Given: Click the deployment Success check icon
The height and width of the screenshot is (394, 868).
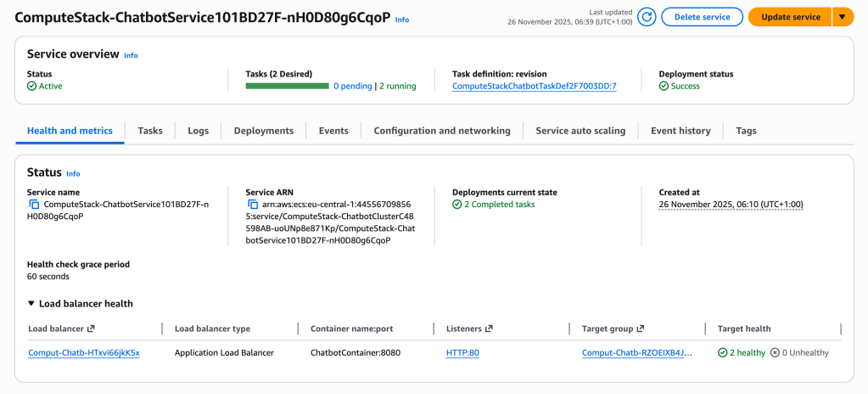Looking at the screenshot, I should coord(664,86).
